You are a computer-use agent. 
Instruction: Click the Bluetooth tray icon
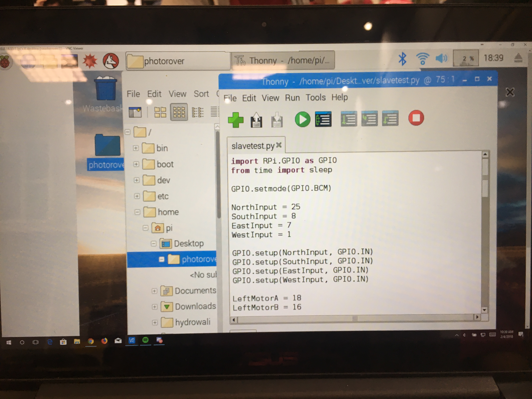click(402, 59)
